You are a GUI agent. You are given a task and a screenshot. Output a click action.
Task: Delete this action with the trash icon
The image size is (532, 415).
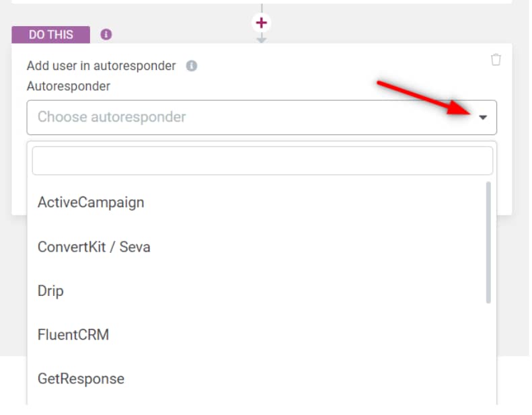[496, 60]
